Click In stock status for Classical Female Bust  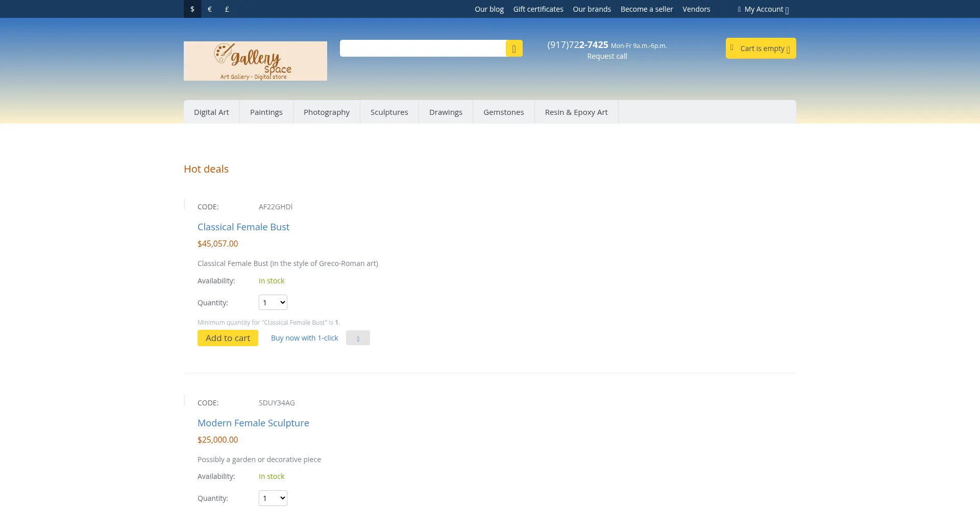[x=272, y=281]
